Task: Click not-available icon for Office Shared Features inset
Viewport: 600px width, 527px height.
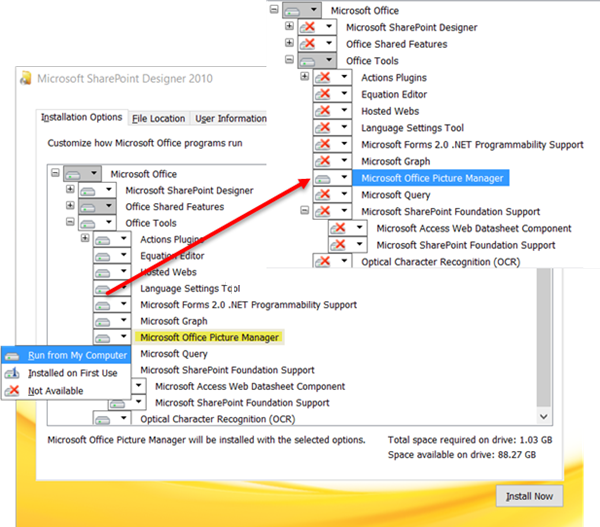Action: point(308,44)
